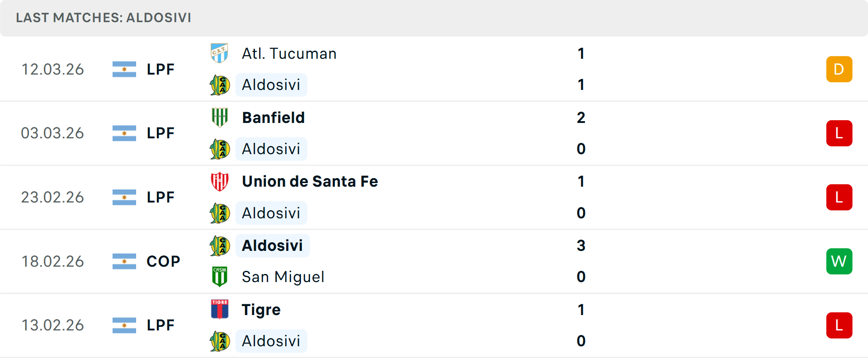Click the Tigre team crest

pos(220,310)
